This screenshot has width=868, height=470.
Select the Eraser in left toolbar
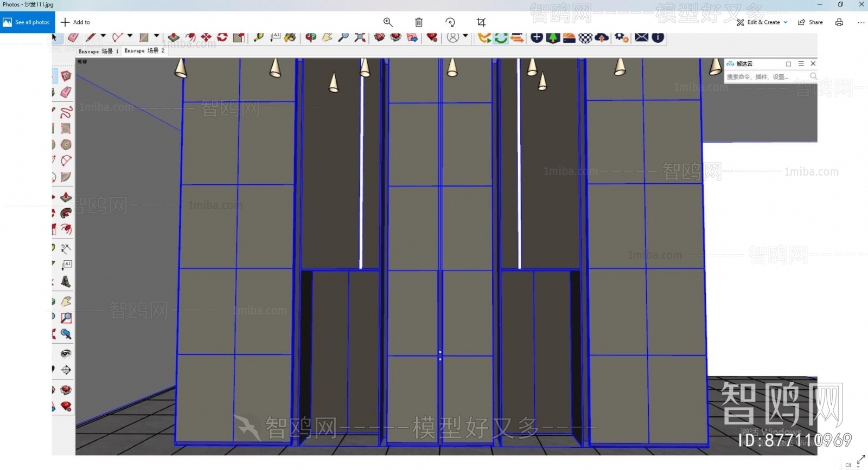66,92
